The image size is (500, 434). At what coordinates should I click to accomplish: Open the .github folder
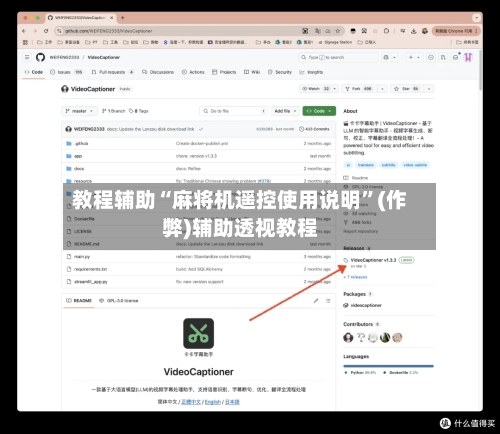[81, 143]
